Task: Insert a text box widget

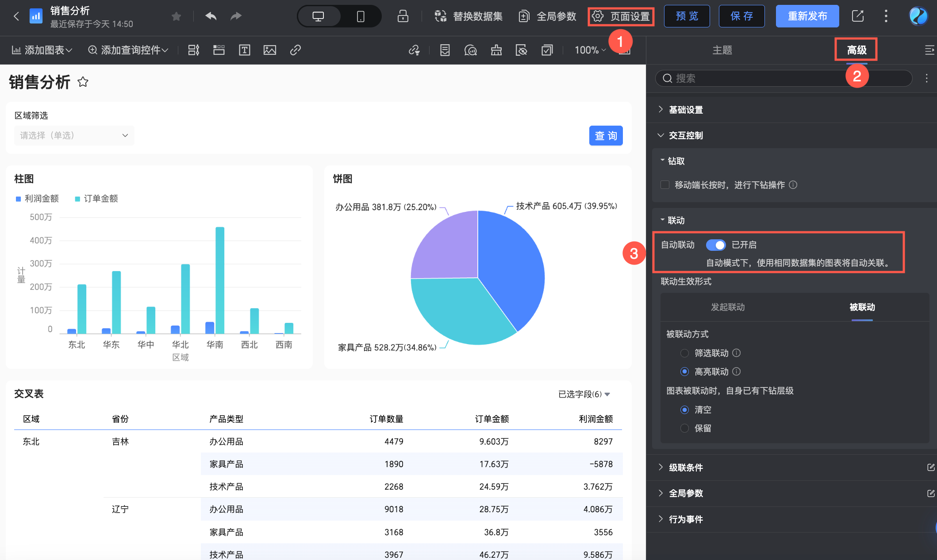Action: tap(245, 50)
